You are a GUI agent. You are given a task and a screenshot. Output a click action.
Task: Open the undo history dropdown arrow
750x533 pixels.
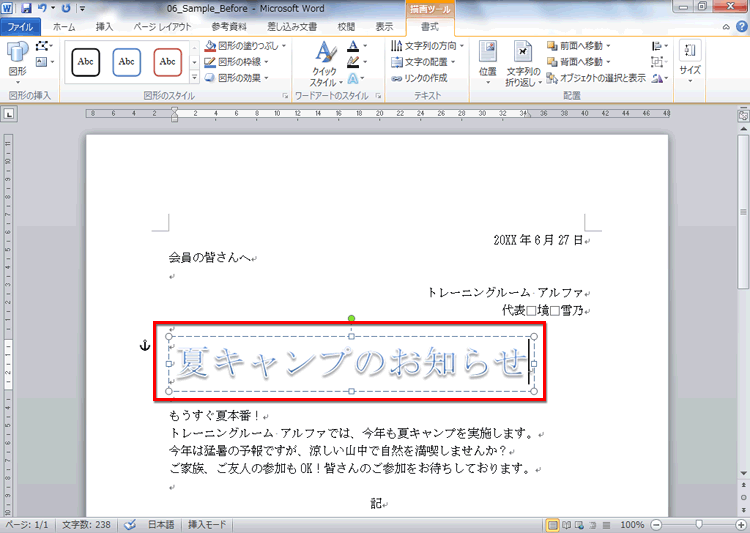pos(53,8)
